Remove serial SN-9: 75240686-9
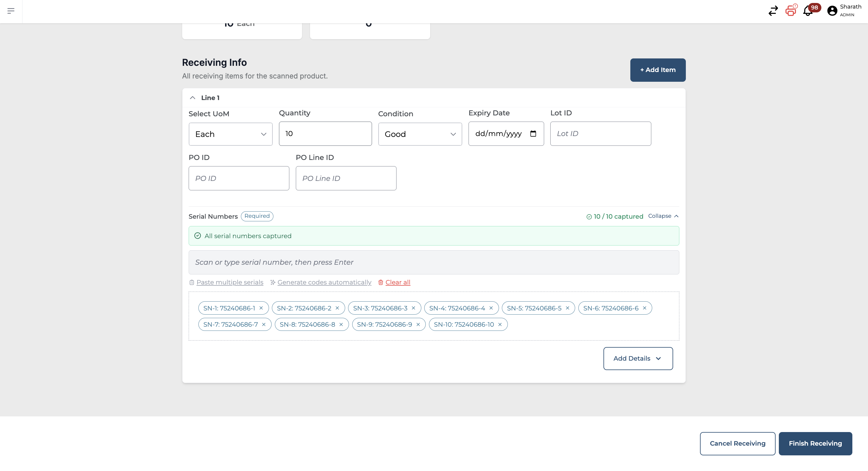This screenshot has height=471, width=868. coord(418,324)
